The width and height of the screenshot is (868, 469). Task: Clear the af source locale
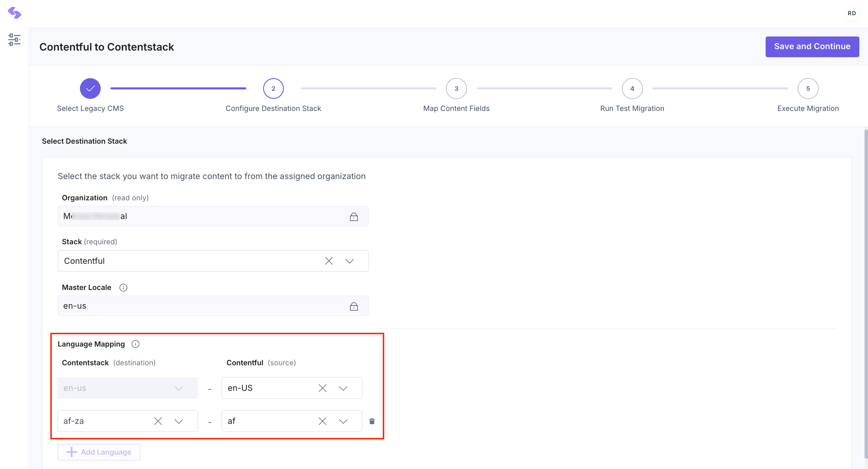click(x=323, y=421)
